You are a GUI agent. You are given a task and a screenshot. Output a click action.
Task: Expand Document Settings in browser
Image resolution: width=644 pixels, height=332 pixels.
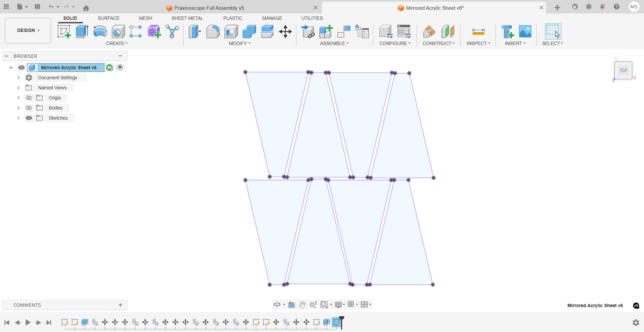18,78
